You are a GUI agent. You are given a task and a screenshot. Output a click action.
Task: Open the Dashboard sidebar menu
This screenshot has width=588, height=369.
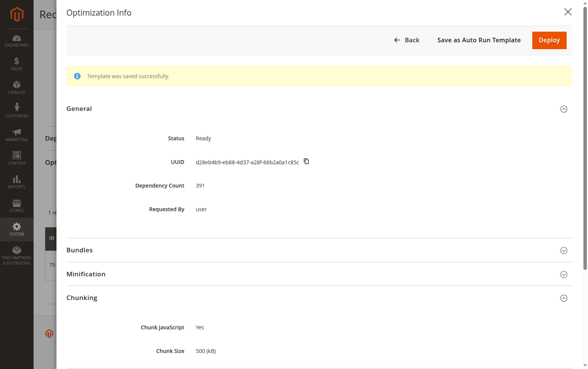[x=17, y=41]
